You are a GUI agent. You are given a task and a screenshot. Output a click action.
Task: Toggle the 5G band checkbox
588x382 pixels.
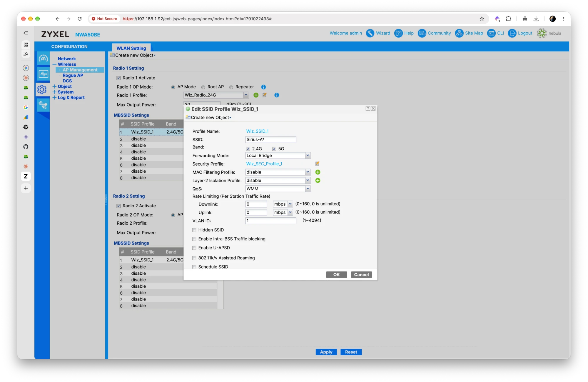274,149
